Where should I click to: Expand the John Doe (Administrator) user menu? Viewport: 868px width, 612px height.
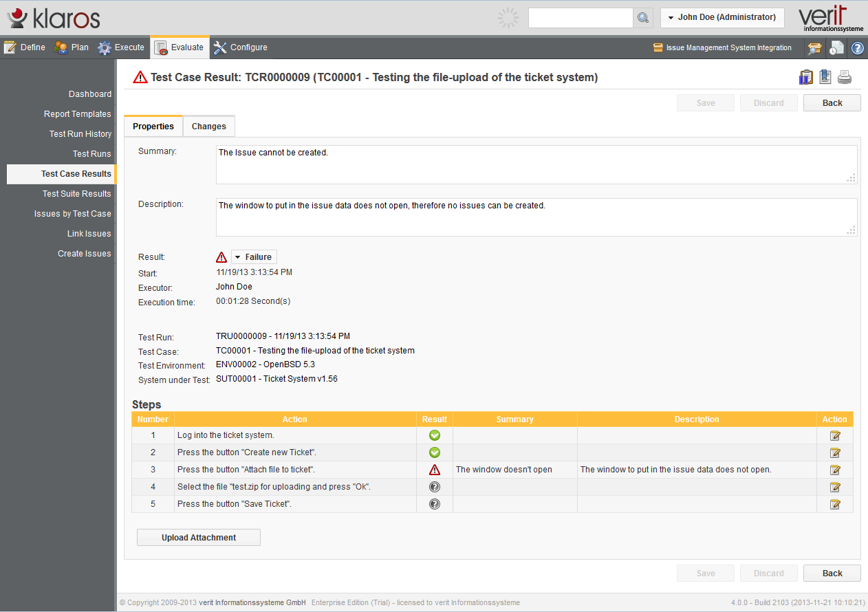[x=721, y=18]
